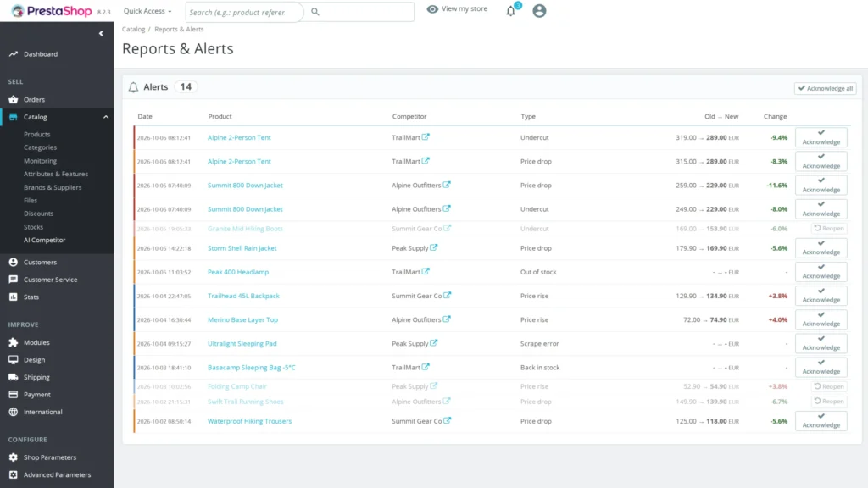Open the Quick Access dropdown
Image resolution: width=868 pixels, height=488 pixels.
147,11
